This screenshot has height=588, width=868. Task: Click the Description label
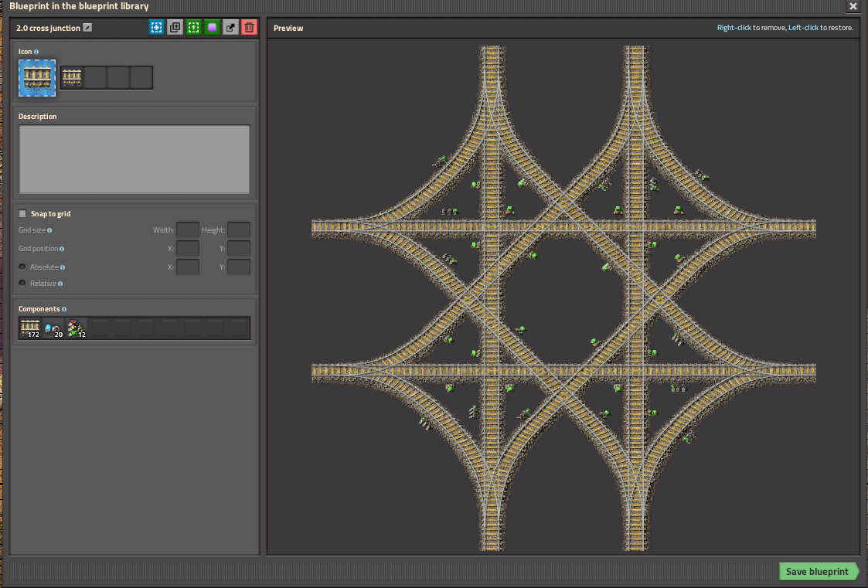[38, 117]
